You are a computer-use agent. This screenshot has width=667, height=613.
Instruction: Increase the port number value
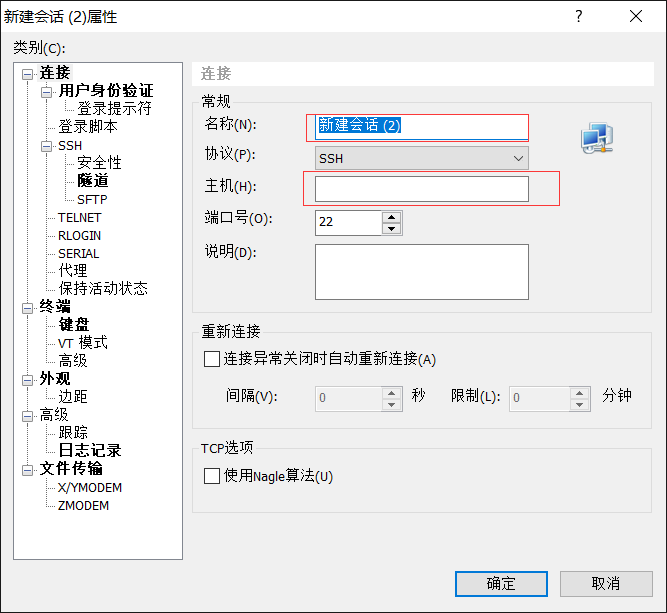[x=391, y=217]
